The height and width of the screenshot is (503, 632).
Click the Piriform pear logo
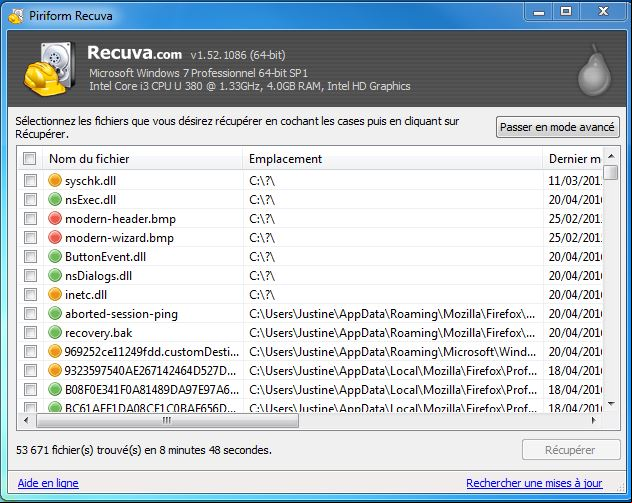[x=595, y=70]
